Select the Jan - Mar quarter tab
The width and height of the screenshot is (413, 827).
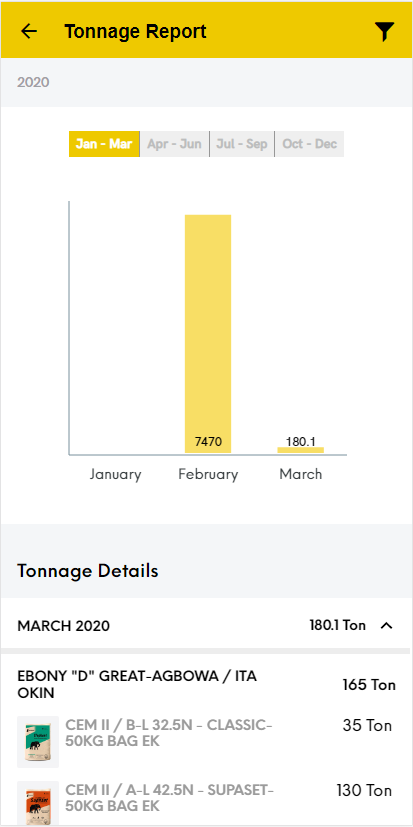pos(104,144)
